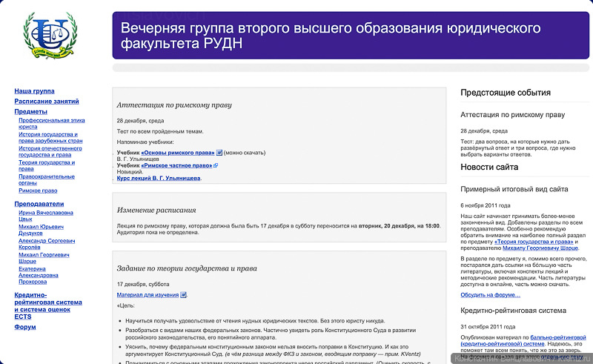Screen dimensions: 593x364
Task: Open the «Форум» sidebar link
Action: pyautogui.click(x=25, y=326)
